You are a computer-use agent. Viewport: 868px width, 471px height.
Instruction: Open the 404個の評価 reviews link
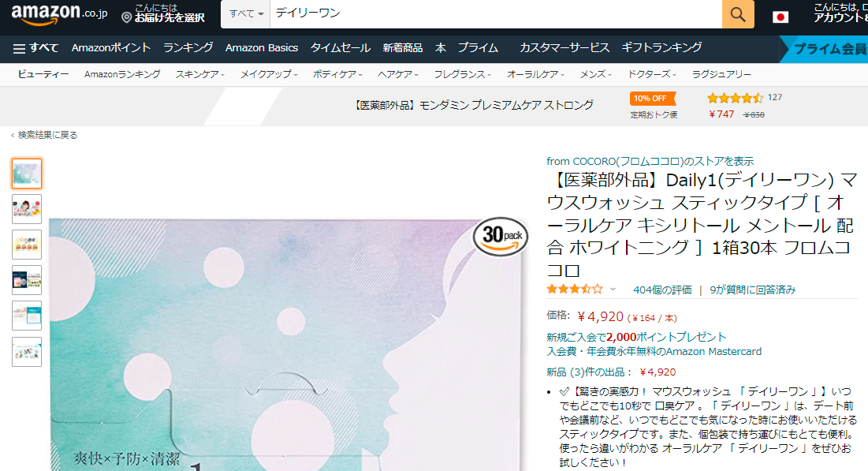[662, 290]
